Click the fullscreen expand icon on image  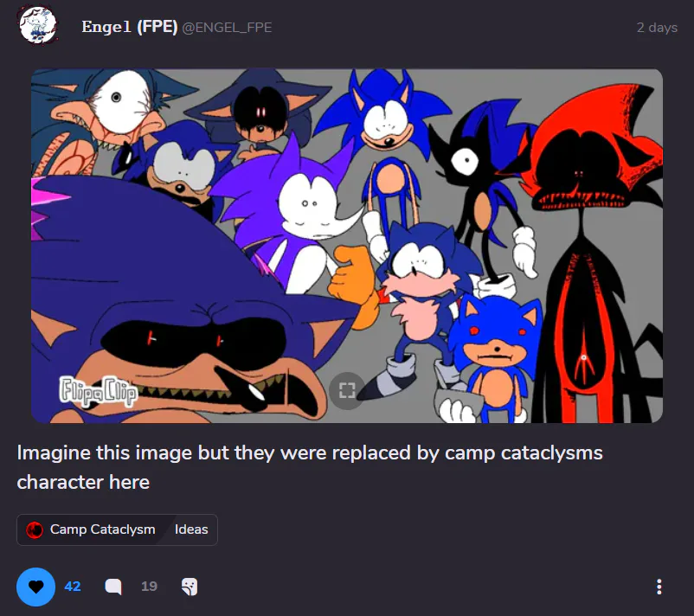point(347,390)
